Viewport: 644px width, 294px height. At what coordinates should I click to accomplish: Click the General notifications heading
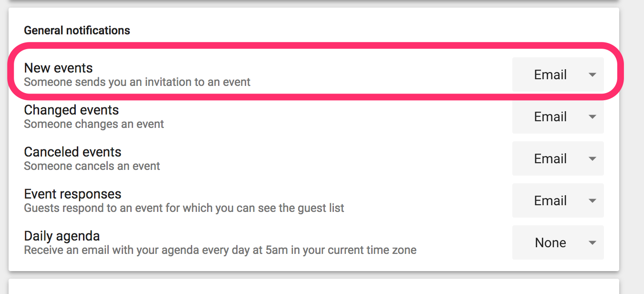tap(77, 31)
